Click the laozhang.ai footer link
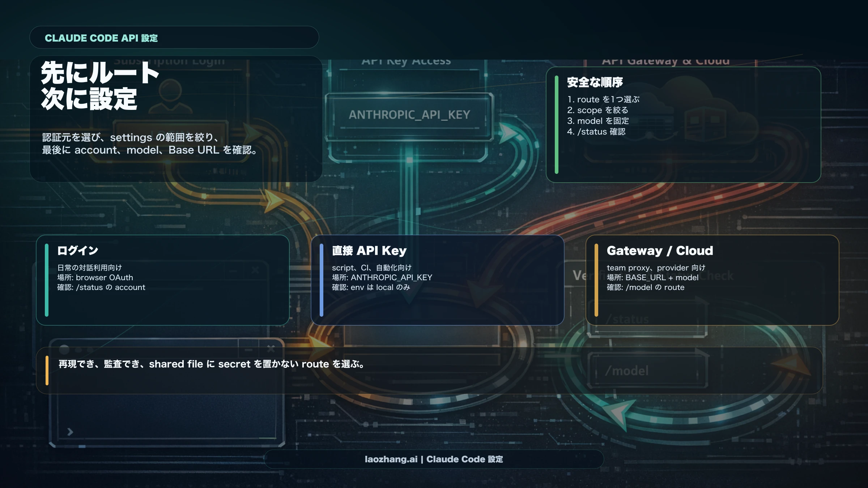 pyautogui.click(x=434, y=459)
